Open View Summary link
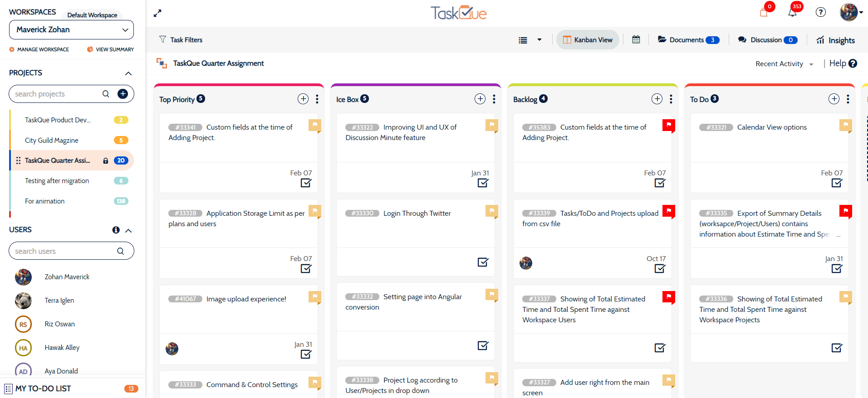Screen dimensions: 868x398 pyautogui.click(x=110, y=49)
